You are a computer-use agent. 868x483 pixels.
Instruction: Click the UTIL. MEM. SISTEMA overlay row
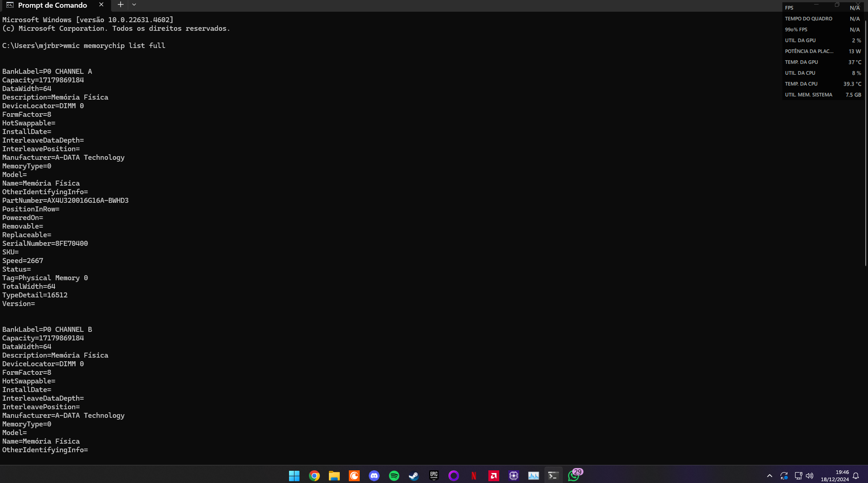point(823,95)
